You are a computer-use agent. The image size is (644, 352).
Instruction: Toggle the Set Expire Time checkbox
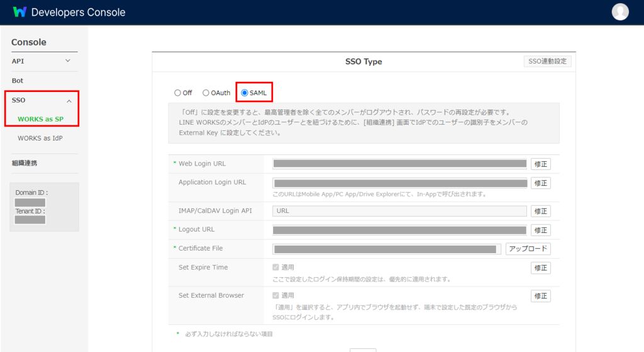(x=276, y=268)
